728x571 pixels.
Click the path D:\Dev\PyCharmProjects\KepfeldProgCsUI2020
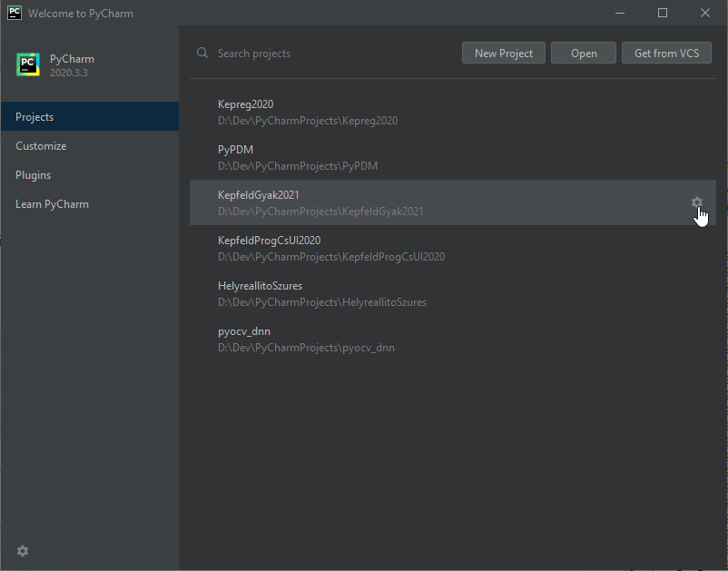tap(331, 257)
